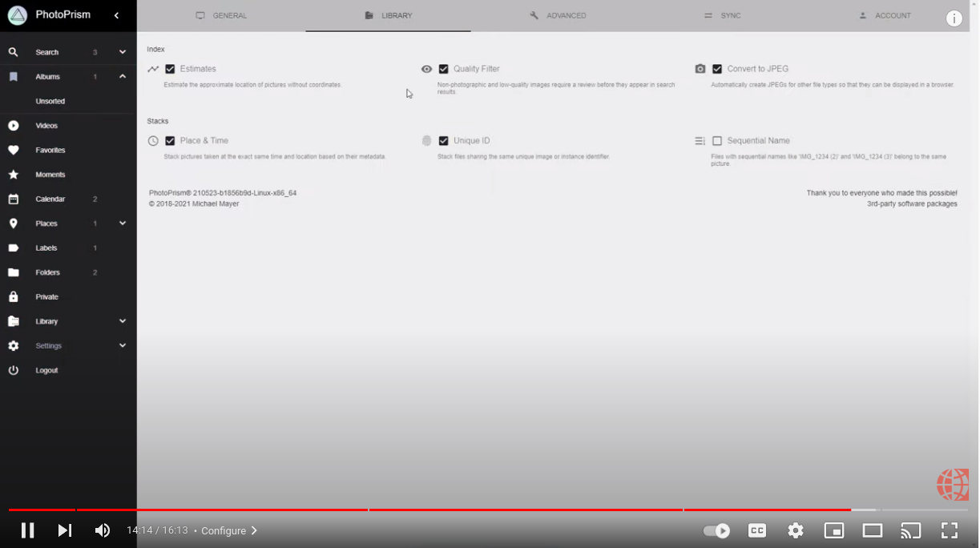Click the Moments star icon

(x=13, y=175)
